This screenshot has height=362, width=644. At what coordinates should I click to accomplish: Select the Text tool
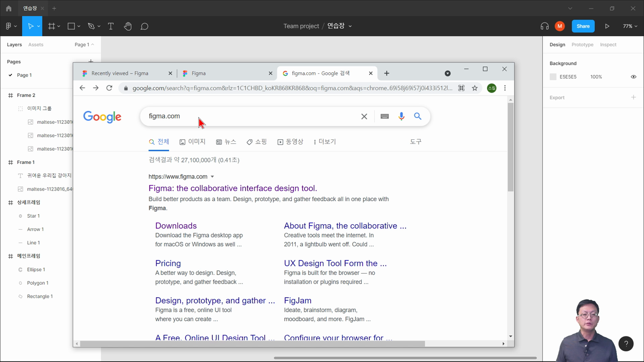click(x=111, y=26)
